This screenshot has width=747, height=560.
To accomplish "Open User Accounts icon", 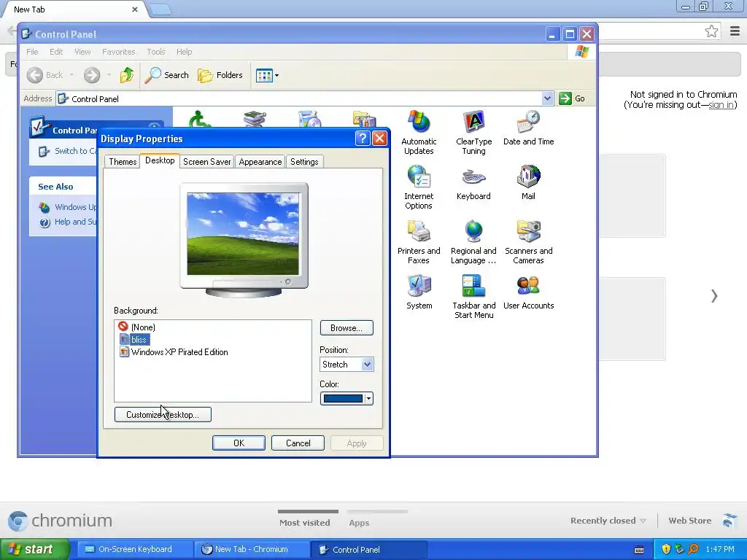I will 528,292.
